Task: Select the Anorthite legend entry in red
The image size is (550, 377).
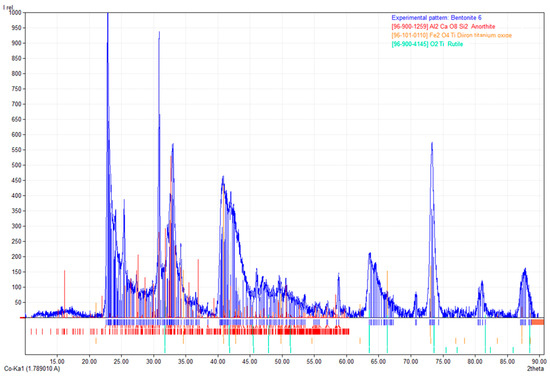Action: pyautogui.click(x=443, y=26)
